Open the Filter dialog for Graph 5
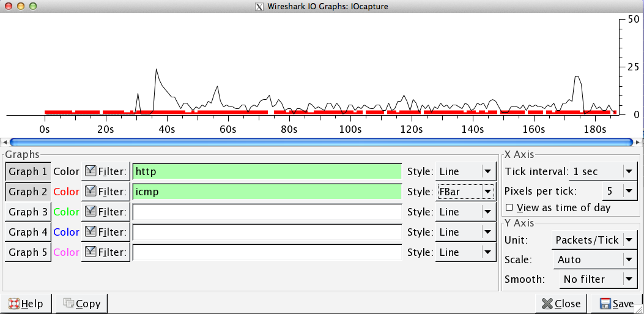644x314 pixels. tap(106, 252)
